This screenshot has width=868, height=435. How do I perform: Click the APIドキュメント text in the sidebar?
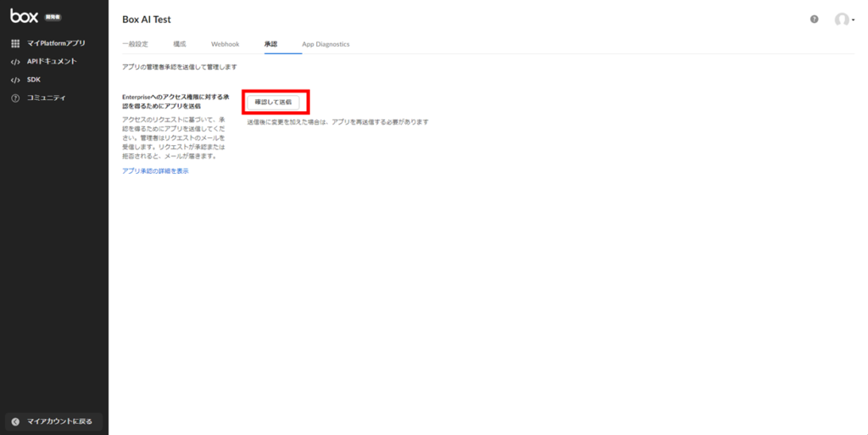pos(52,62)
